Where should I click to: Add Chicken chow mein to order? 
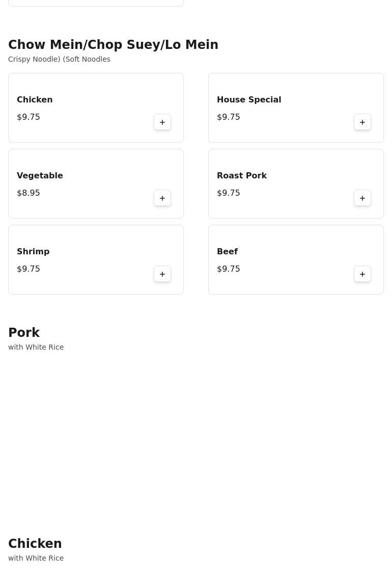click(x=162, y=122)
